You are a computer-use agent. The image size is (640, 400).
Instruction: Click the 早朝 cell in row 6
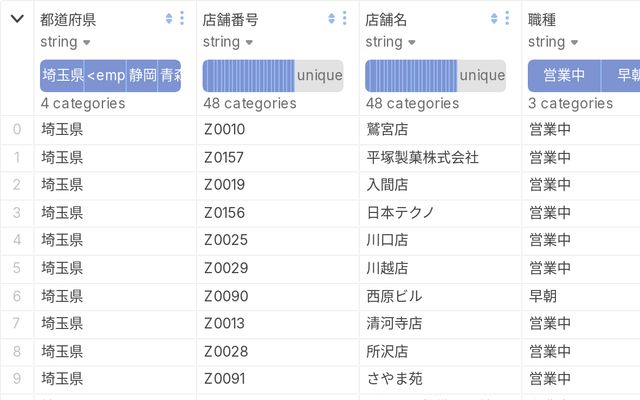coord(543,296)
